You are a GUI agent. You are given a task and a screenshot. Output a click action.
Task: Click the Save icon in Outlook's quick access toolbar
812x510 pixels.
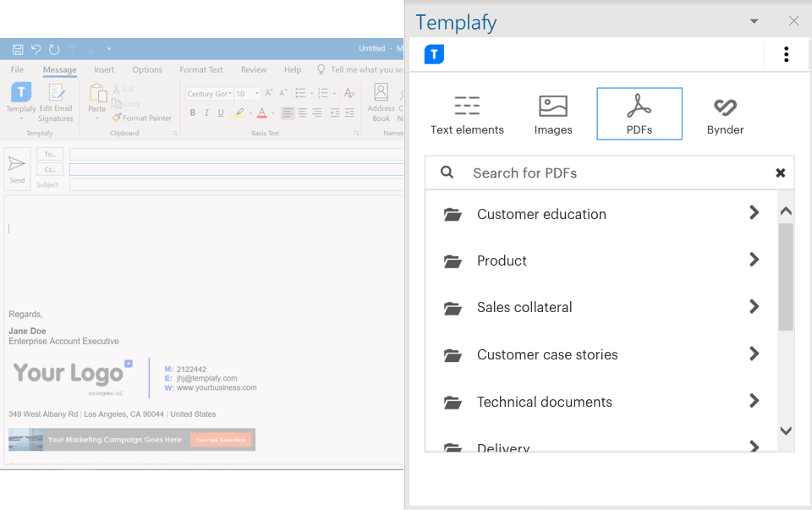(x=18, y=49)
